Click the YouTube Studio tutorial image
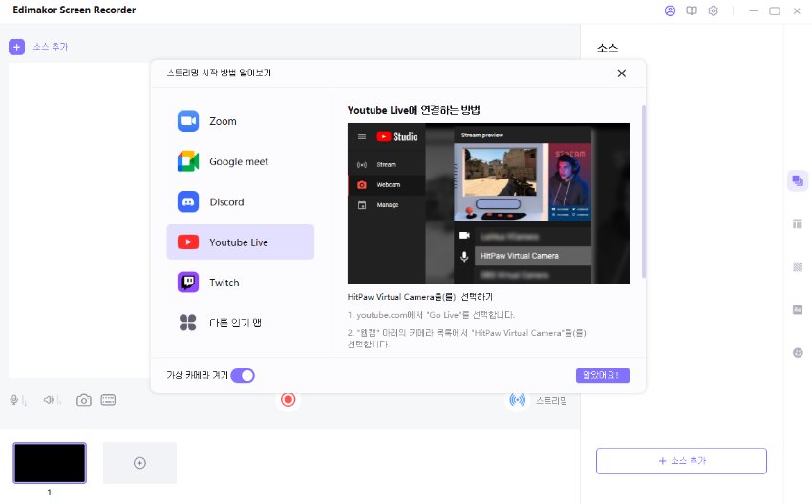This screenshot has height=504, width=812. pos(488,203)
